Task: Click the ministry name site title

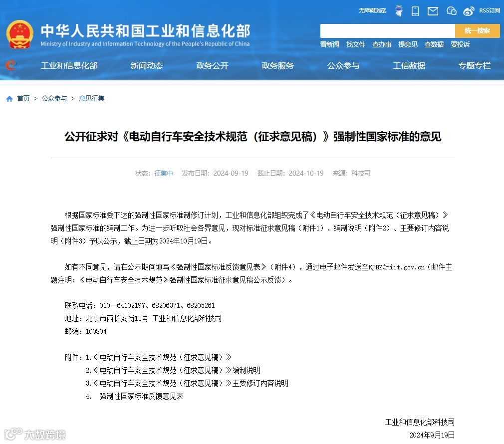Action: [145, 31]
